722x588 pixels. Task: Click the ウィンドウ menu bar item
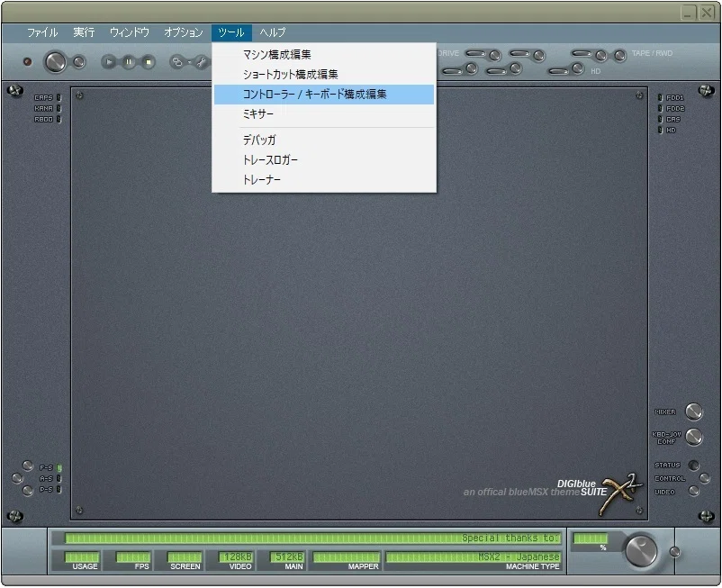pos(130,32)
